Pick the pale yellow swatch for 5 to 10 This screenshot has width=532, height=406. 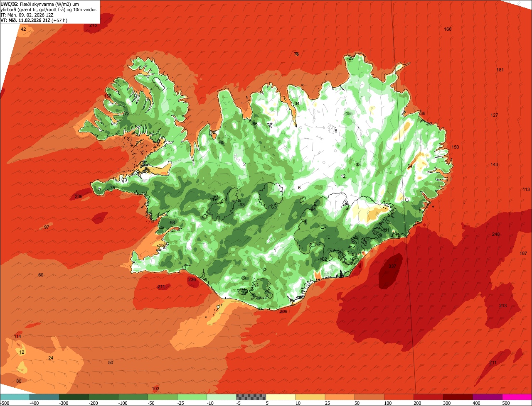(x=280, y=397)
